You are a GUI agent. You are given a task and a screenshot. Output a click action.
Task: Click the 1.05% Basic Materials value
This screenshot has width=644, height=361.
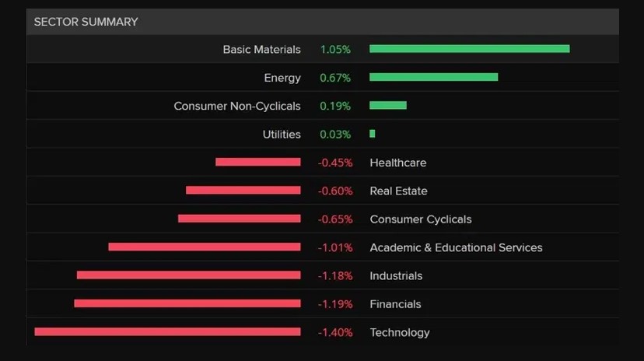335,49
